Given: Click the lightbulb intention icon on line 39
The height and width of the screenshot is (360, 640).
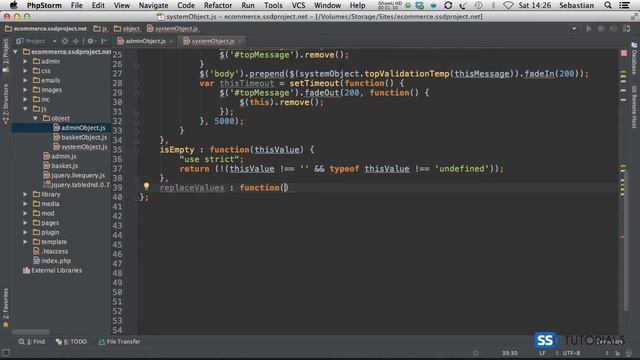Looking at the screenshot, I should pos(146,186).
